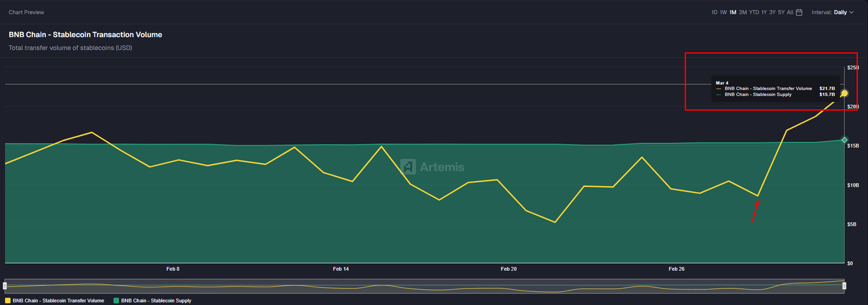Click the green Stablecoin Supply diamond marker

844,140
